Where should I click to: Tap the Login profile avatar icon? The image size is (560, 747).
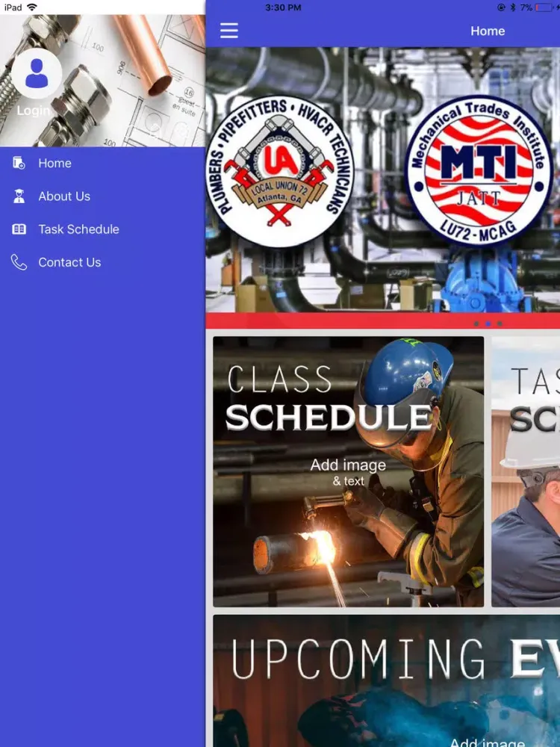click(x=37, y=73)
